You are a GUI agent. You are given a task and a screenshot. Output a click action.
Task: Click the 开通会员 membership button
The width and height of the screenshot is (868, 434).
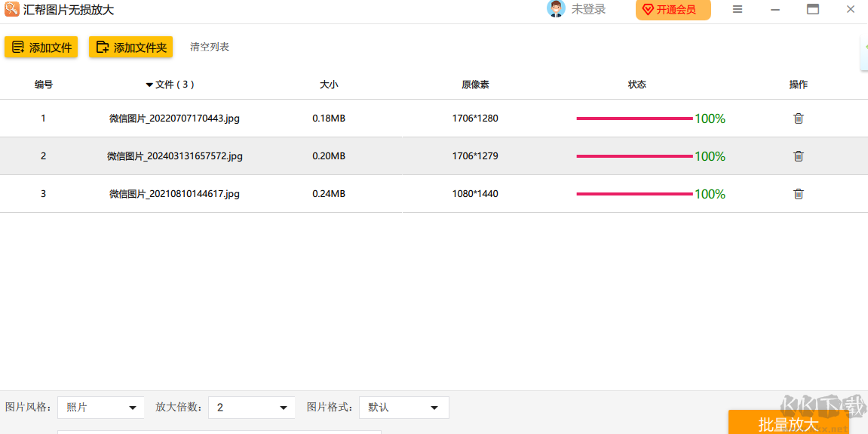(673, 10)
